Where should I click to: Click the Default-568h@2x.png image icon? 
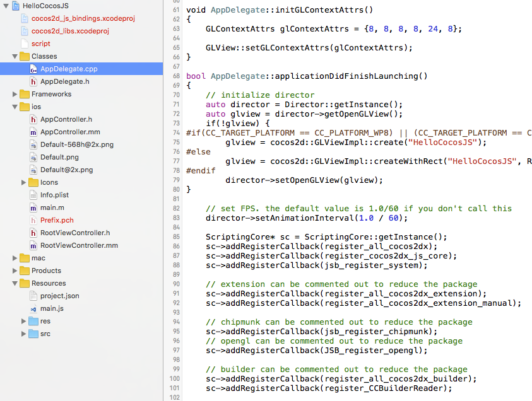[33, 144]
